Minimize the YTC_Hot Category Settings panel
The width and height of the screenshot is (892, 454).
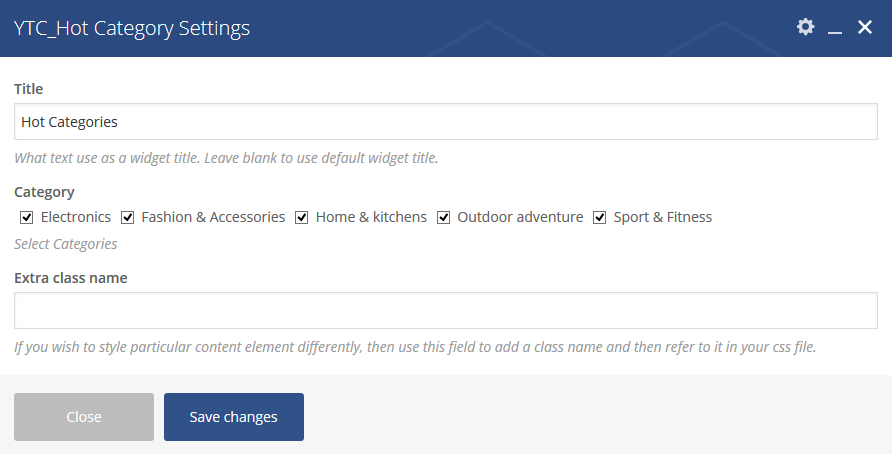pos(835,27)
